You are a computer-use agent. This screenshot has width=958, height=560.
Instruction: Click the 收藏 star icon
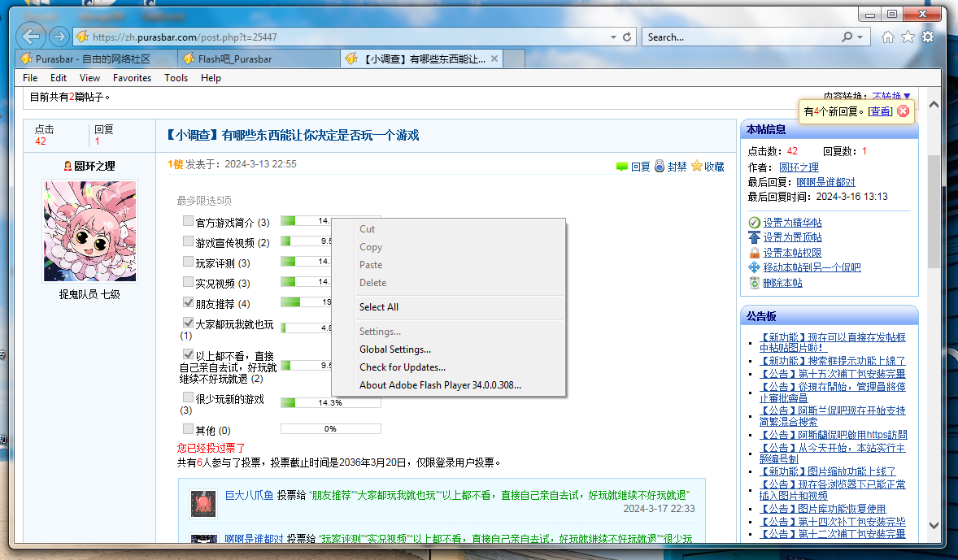pyautogui.click(x=696, y=166)
